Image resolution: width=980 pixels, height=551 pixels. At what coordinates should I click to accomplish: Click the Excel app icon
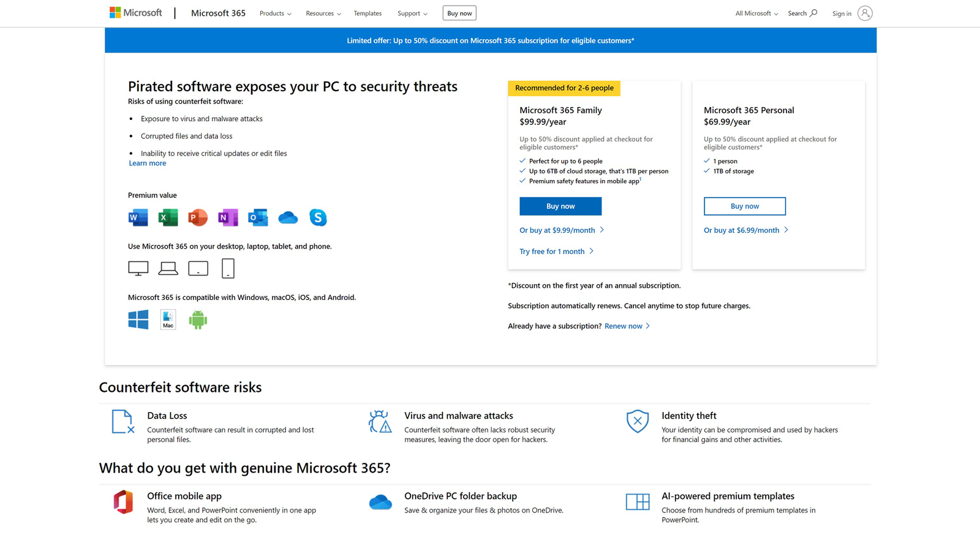168,217
